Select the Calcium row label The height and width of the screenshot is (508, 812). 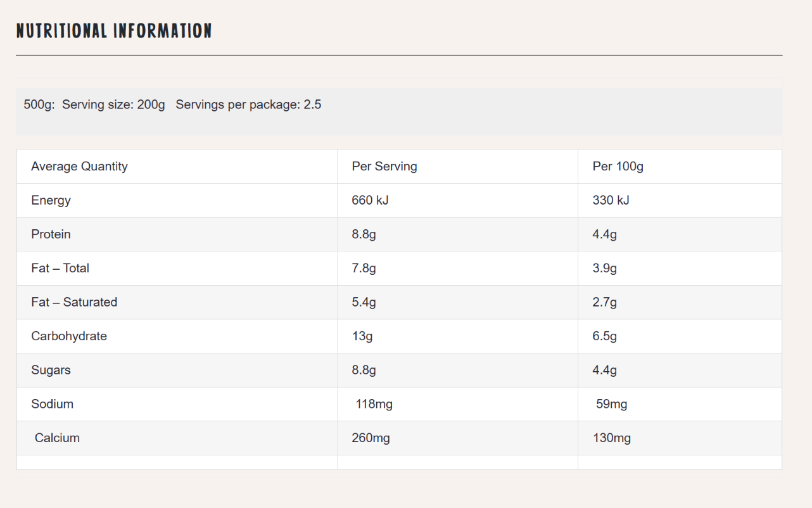point(57,438)
